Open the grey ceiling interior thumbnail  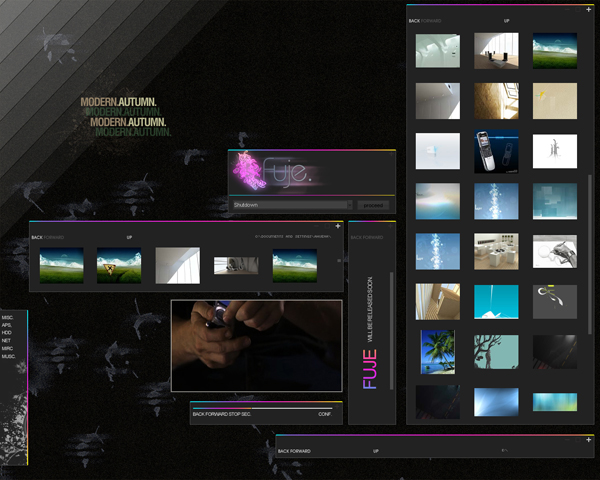(438, 101)
